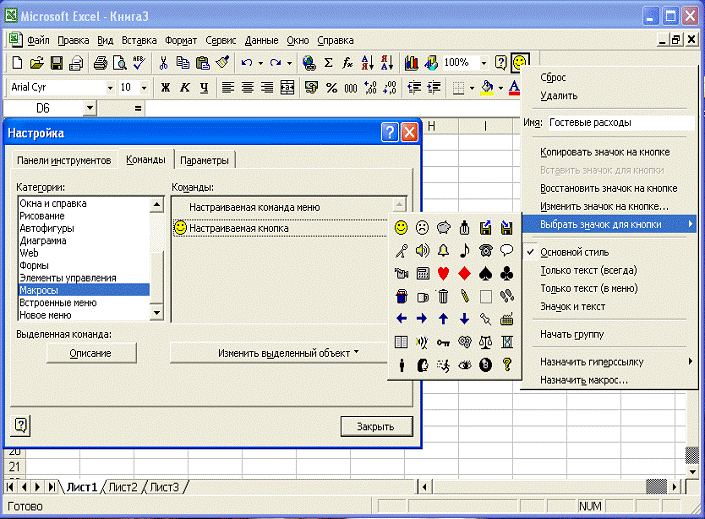Pick the bell button icon
This screenshot has width=705, height=519.
(443, 250)
